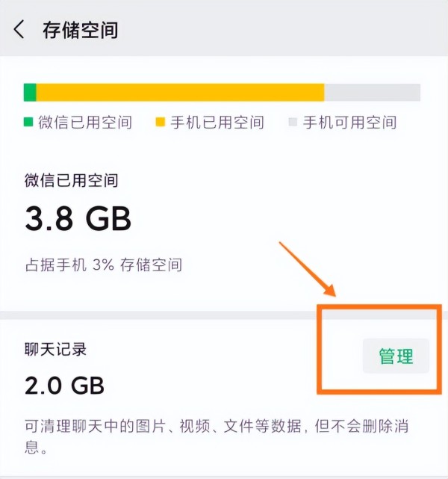The image size is (448, 479).
Task: Click the green WeChat legend square
Action: pyautogui.click(x=28, y=122)
